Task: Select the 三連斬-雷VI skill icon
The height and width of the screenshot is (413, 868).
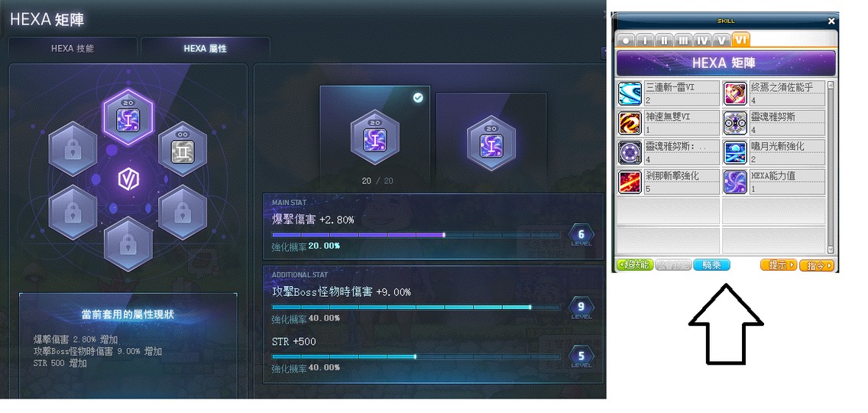Action: [630, 93]
